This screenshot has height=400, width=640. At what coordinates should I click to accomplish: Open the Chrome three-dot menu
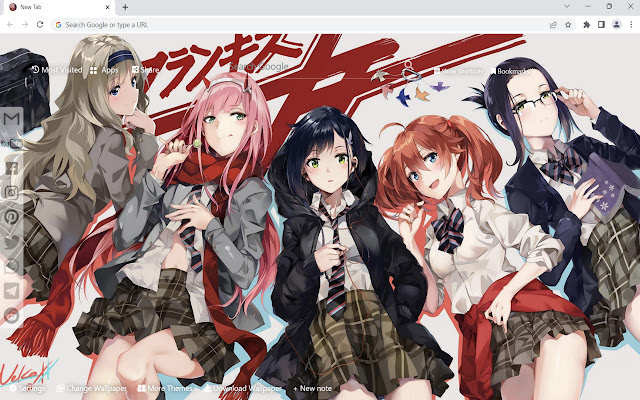coord(631,24)
